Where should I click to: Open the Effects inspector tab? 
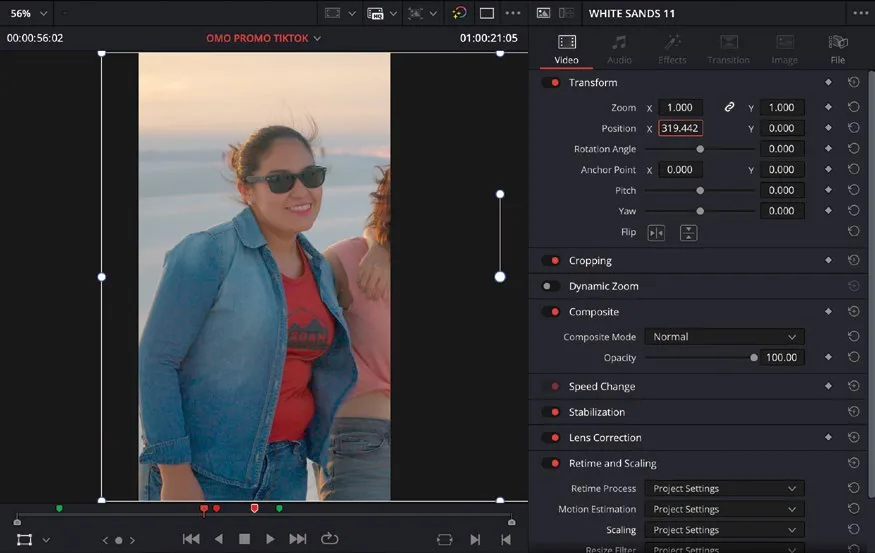coord(672,49)
